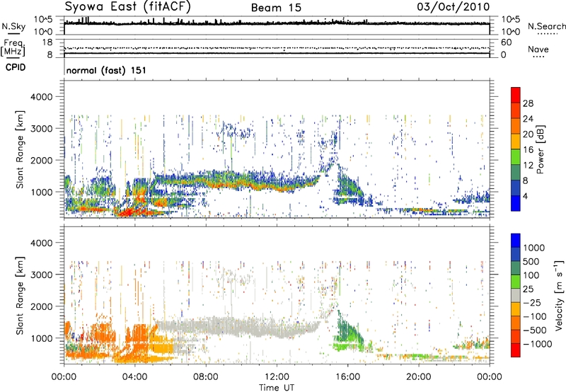Select 'Slant Range [km]' label of power panel
The width and height of the screenshot is (566, 392).
click(x=20, y=149)
